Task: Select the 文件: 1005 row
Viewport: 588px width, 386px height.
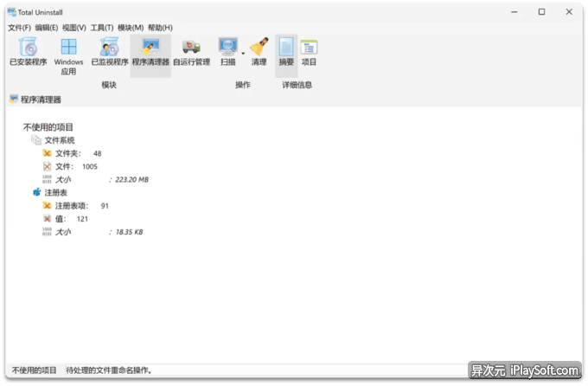Action: (70, 166)
